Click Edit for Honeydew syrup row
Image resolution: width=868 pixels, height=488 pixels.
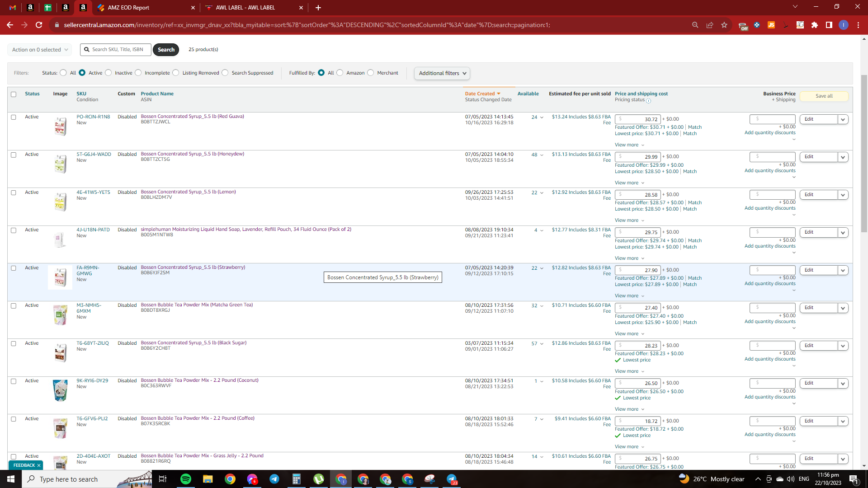(818, 157)
